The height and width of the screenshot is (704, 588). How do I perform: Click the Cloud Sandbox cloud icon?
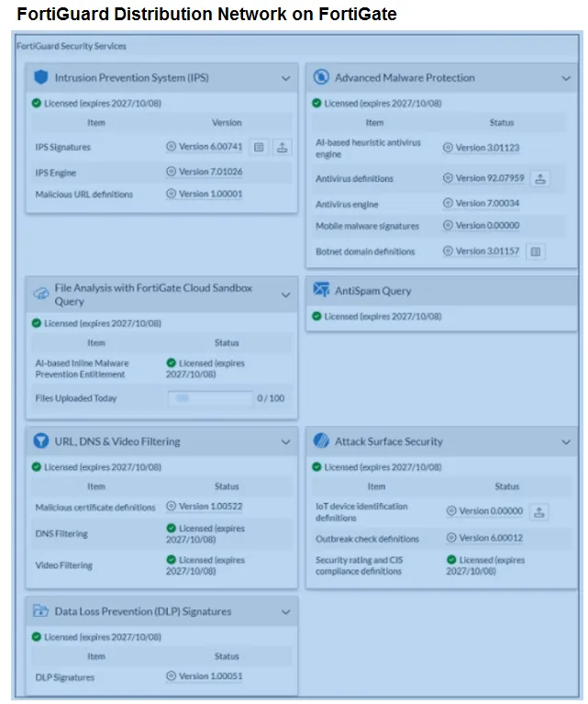pos(41,294)
